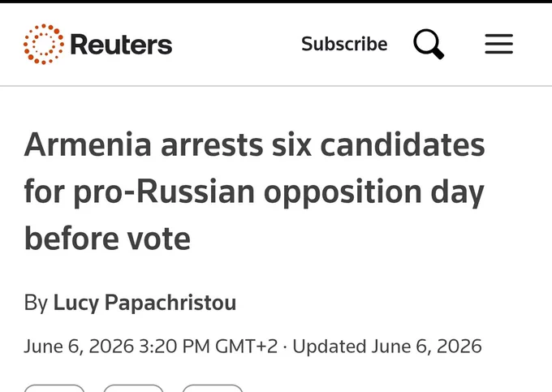
Task: Click the Subscribe link in header
Action: click(344, 44)
